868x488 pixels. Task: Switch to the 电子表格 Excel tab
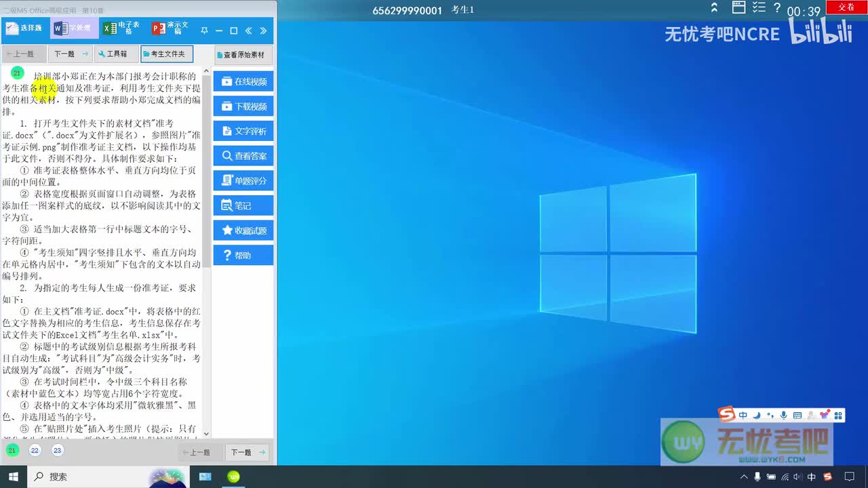tap(123, 28)
